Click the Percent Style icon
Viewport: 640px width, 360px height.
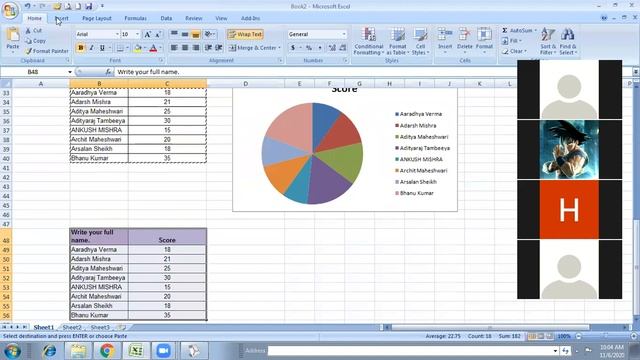(309, 48)
